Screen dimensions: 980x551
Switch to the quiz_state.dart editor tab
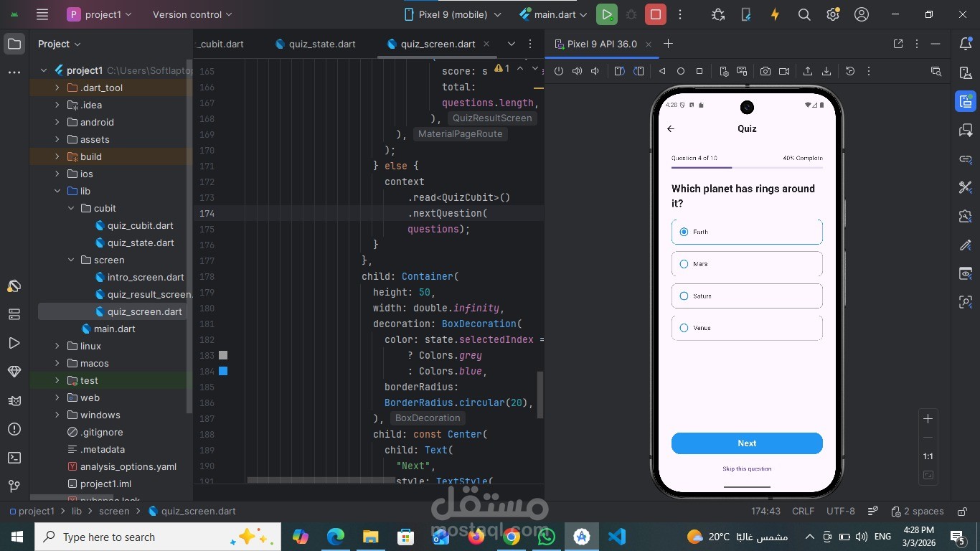[321, 44]
